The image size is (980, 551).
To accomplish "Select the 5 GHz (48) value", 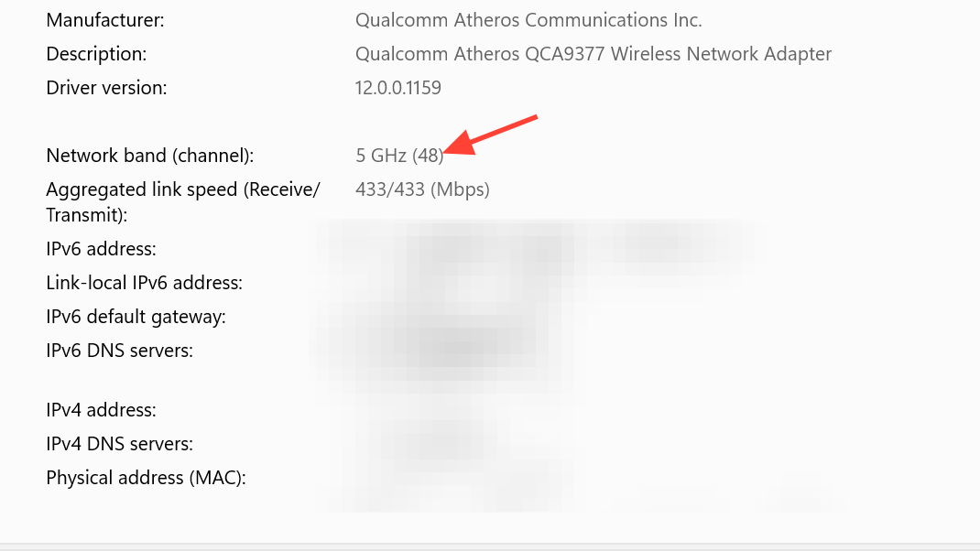I will 398,156.
